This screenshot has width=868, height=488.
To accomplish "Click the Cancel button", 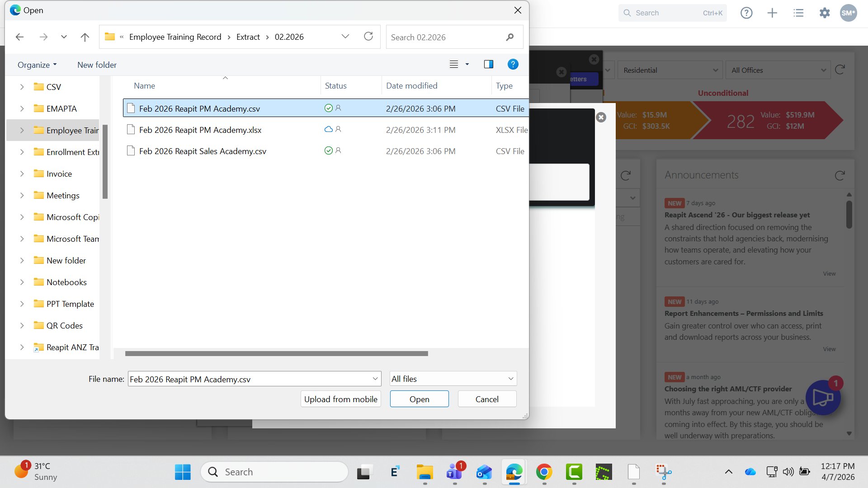I will pyautogui.click(x=487, y=399).
